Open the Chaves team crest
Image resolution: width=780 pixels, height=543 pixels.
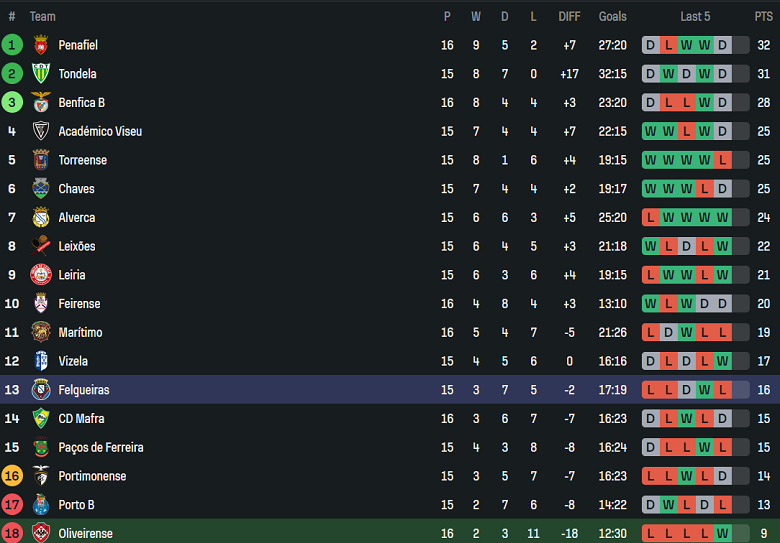(x=41, y=189)
